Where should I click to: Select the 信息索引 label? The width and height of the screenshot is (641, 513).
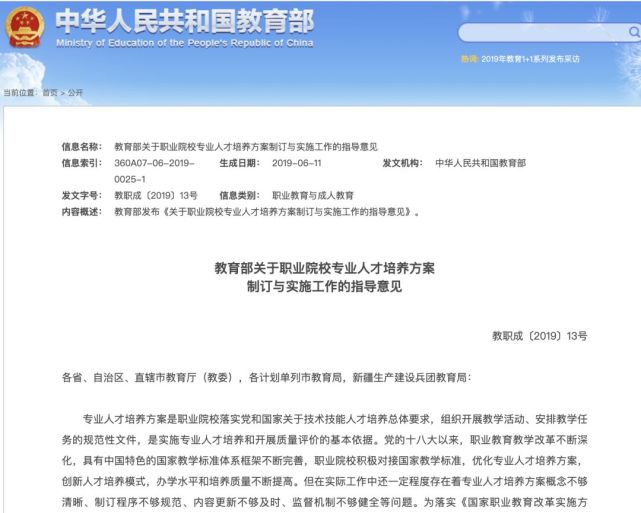(81, 163)
